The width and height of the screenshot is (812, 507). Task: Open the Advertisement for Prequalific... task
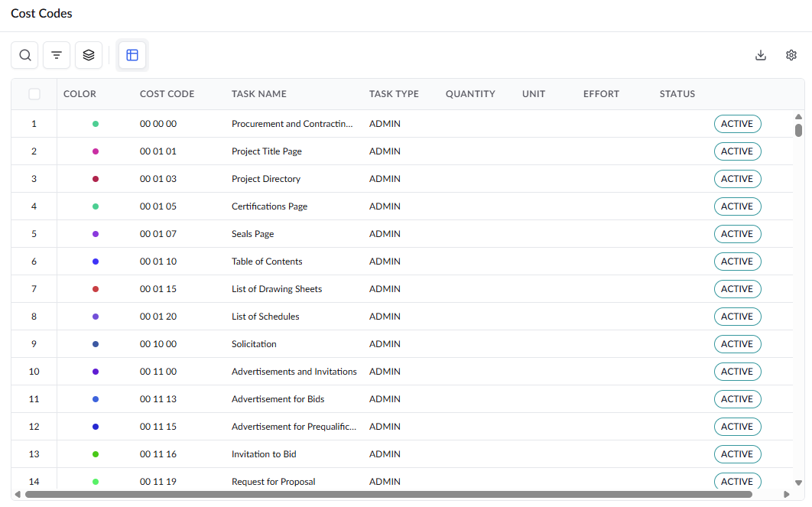[294, 426]
